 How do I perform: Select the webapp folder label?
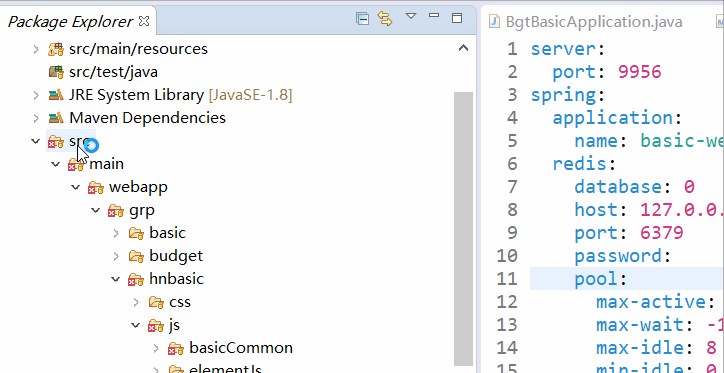[138, 187]
